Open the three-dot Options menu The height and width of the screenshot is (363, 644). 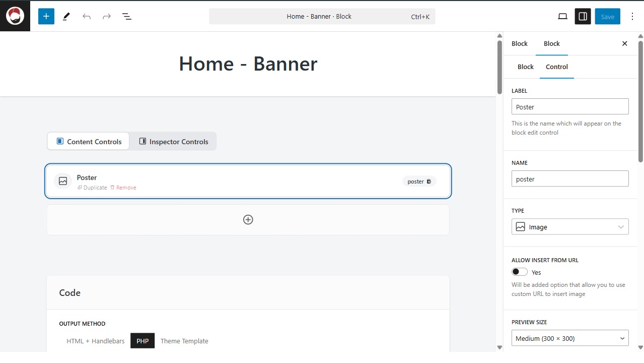[x=632, y=16]
